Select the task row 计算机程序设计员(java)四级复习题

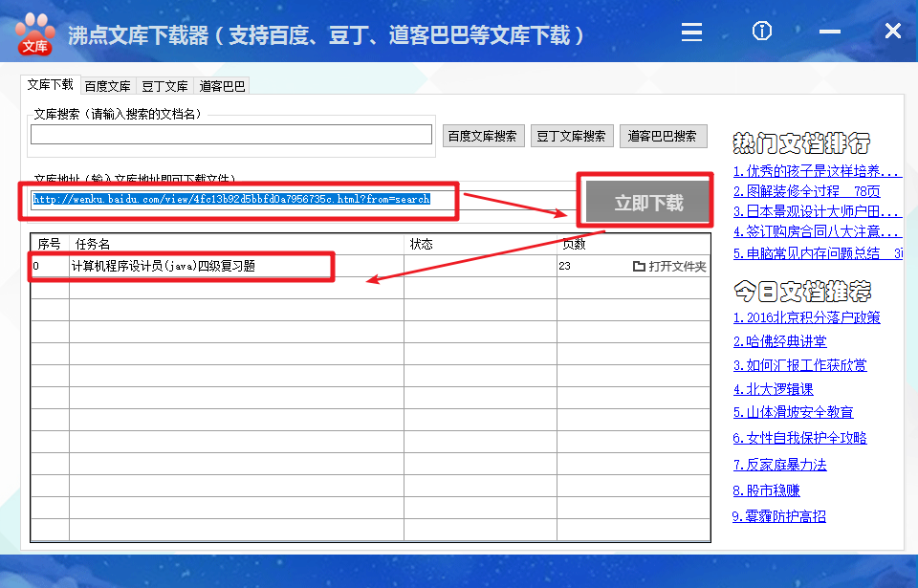tap(370, 266)
